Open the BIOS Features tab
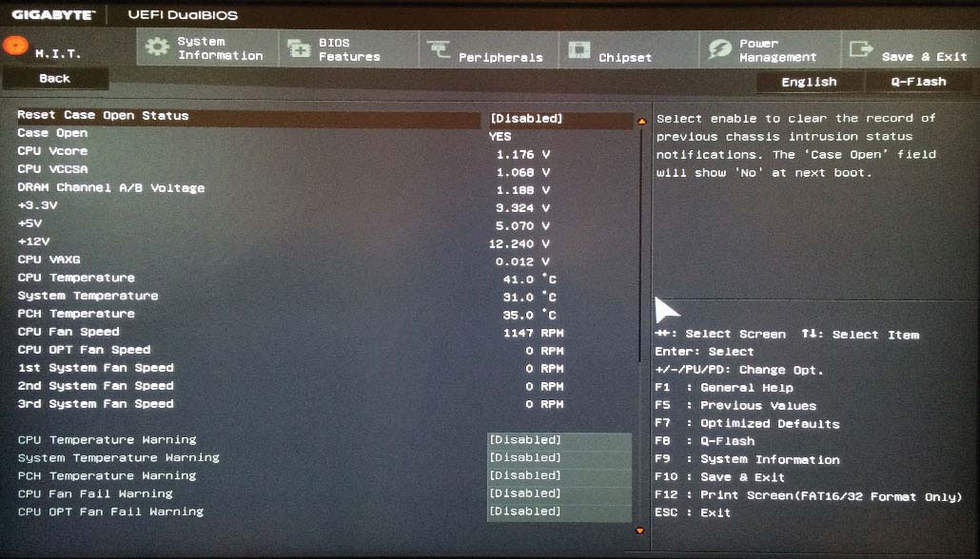Screen dimensions: 980x559 pos(348,49)
